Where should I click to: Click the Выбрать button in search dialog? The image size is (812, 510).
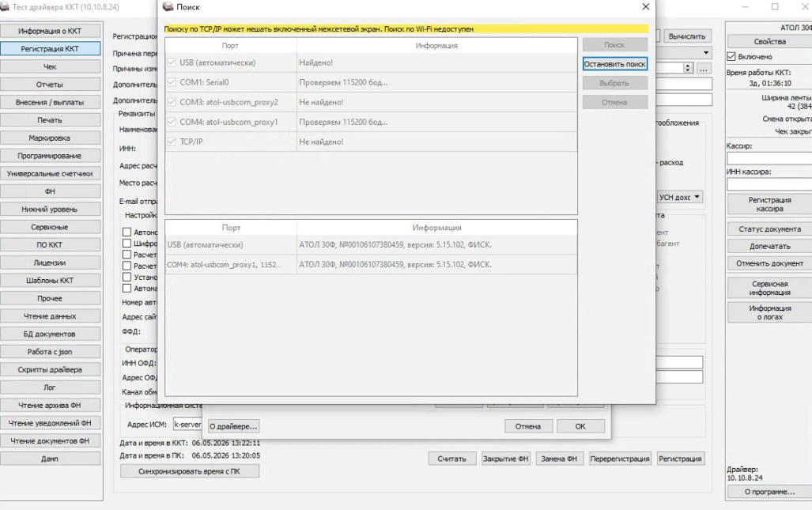point(614,83)
